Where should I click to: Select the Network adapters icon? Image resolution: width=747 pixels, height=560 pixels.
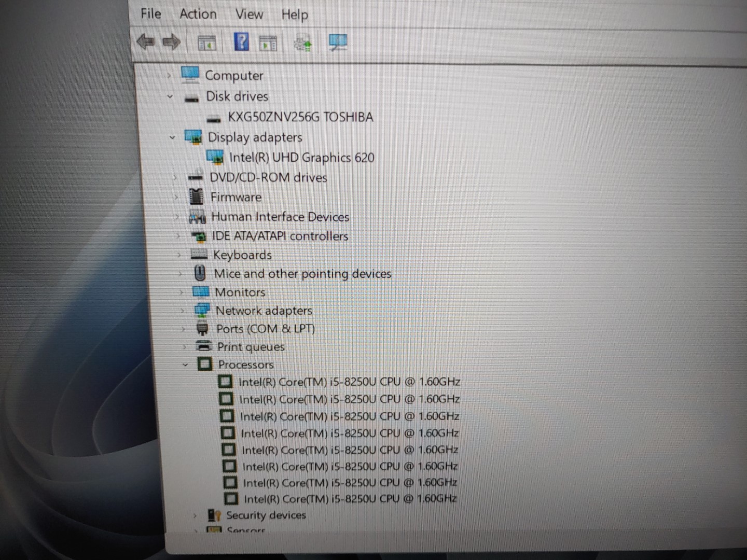click(202, 310)
